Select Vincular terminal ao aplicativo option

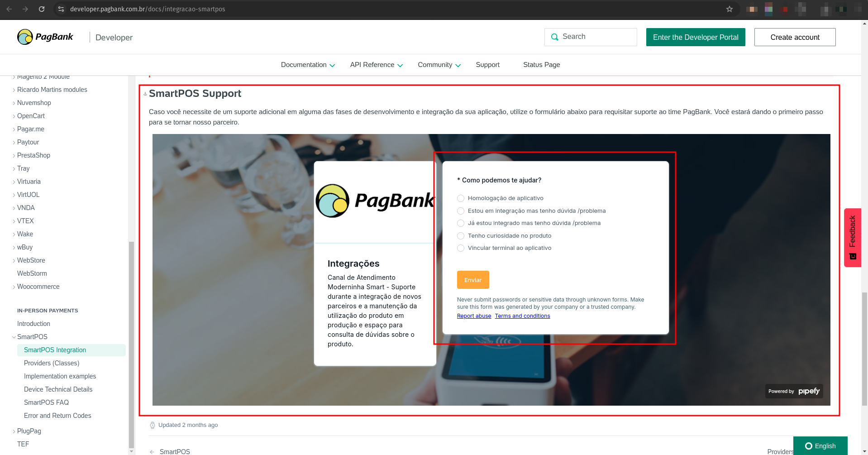tap(461, 248)
